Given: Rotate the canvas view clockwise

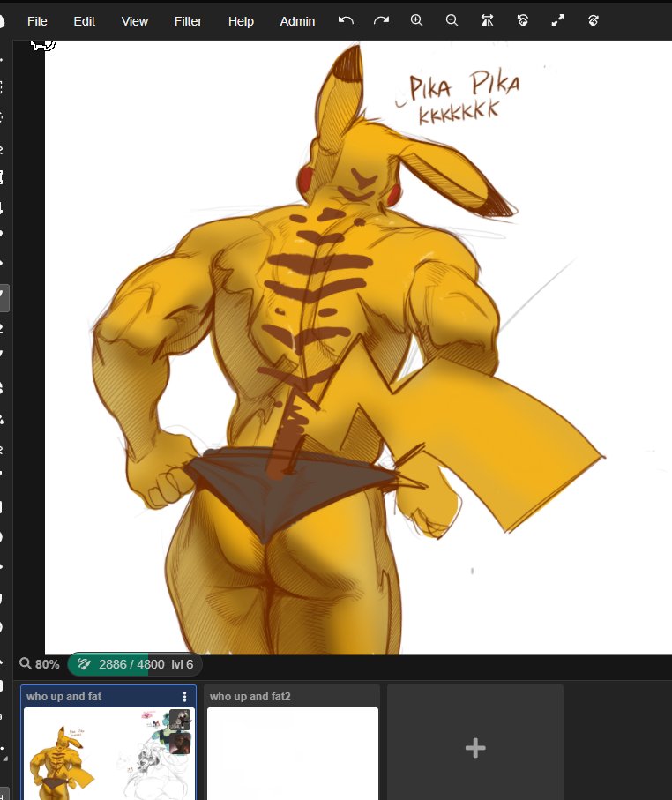Looking at the screenshot, I should point(593,20).
